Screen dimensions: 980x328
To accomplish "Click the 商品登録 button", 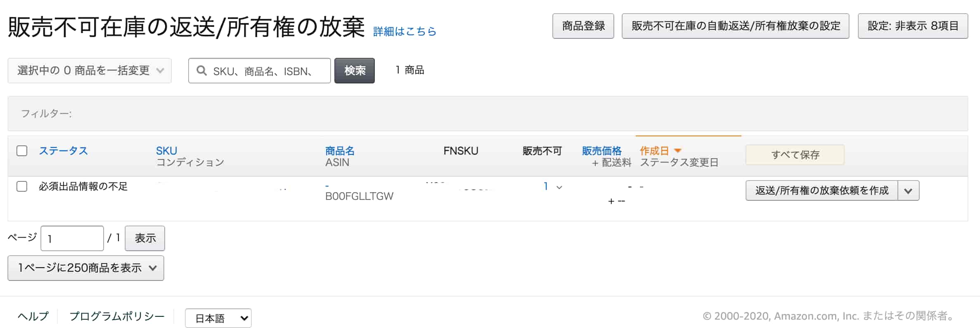I will [x=583, y=26].
